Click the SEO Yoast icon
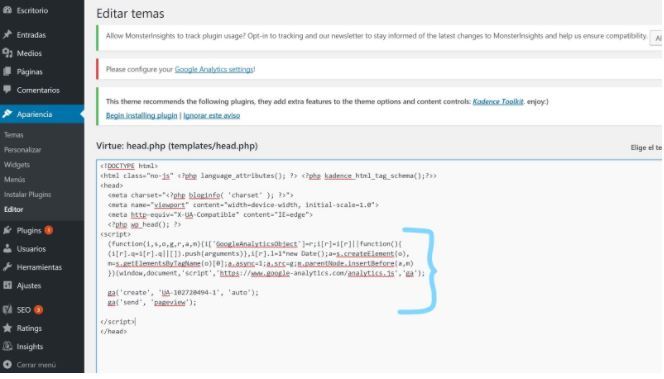The width and height of the screenshot is (664, 379). [7, 310]
